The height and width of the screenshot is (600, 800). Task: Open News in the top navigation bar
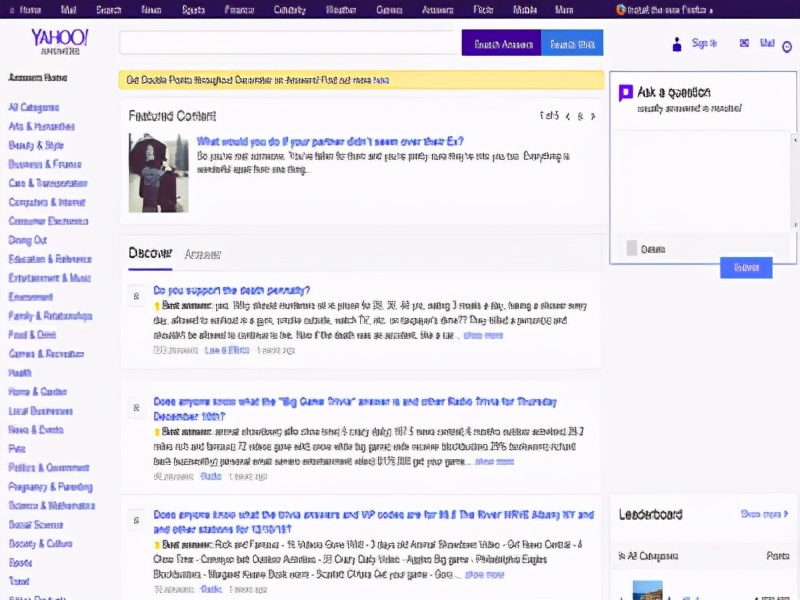pyautogui.click(x=151, y=10)
